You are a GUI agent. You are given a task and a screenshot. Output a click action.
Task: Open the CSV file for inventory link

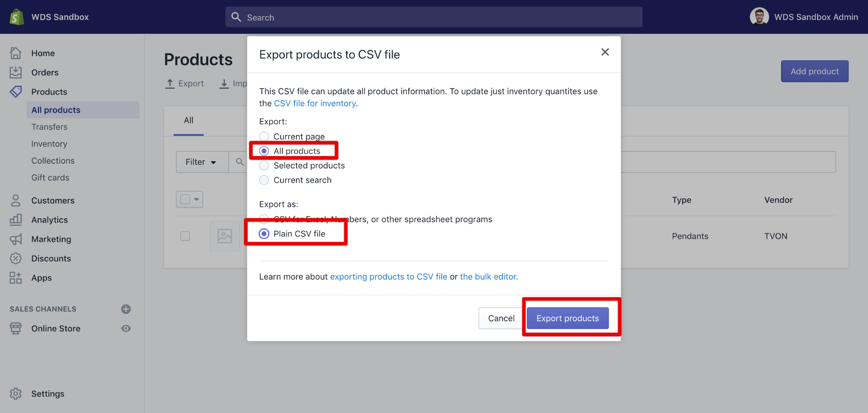point(315,103)
